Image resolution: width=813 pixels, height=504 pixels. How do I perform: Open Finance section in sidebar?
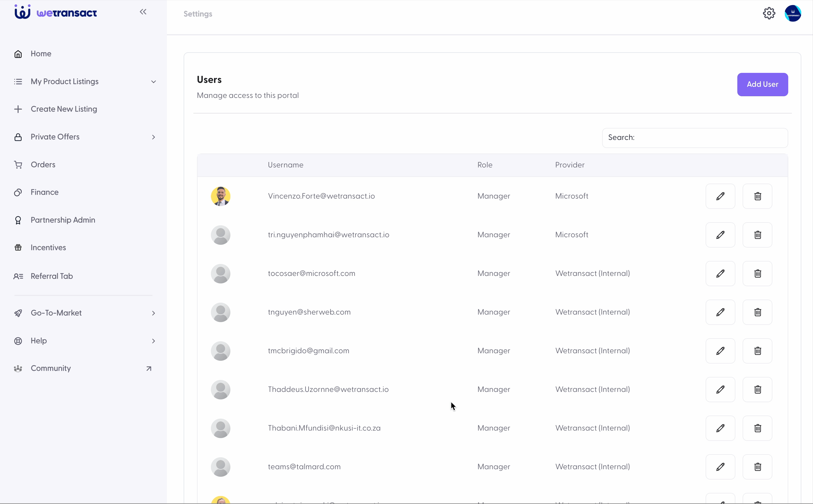[36, 192]
